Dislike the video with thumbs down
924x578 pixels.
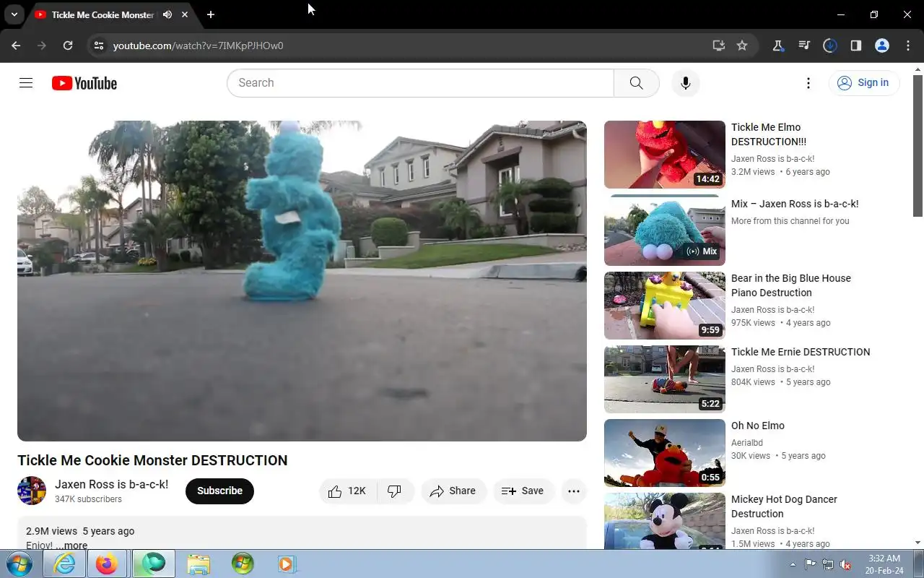pyautogui.click(x=395, y=491)
